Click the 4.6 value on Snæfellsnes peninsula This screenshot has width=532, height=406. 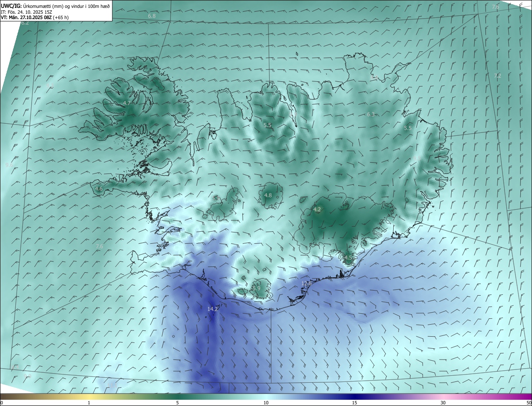(99, 189)
